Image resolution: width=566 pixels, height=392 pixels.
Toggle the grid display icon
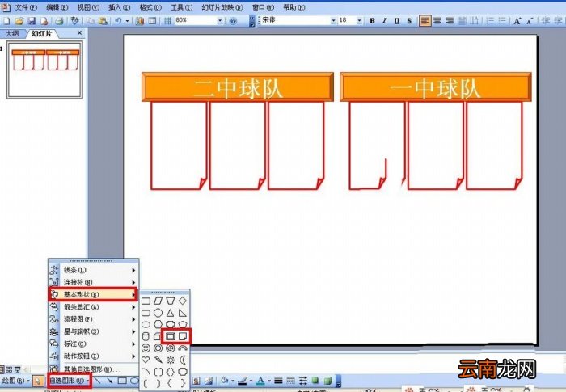coord(167,21)
